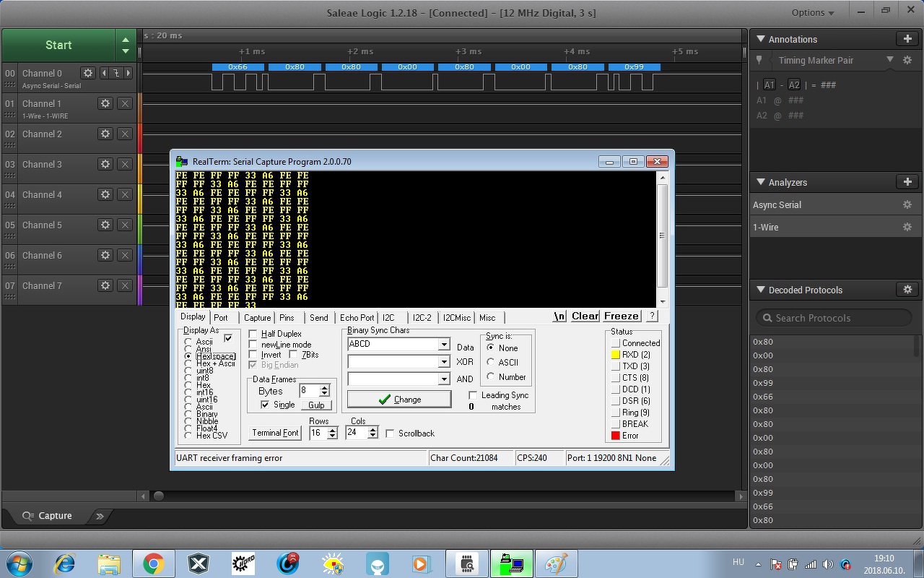Open RealTerm Send tab

[318, 317]
